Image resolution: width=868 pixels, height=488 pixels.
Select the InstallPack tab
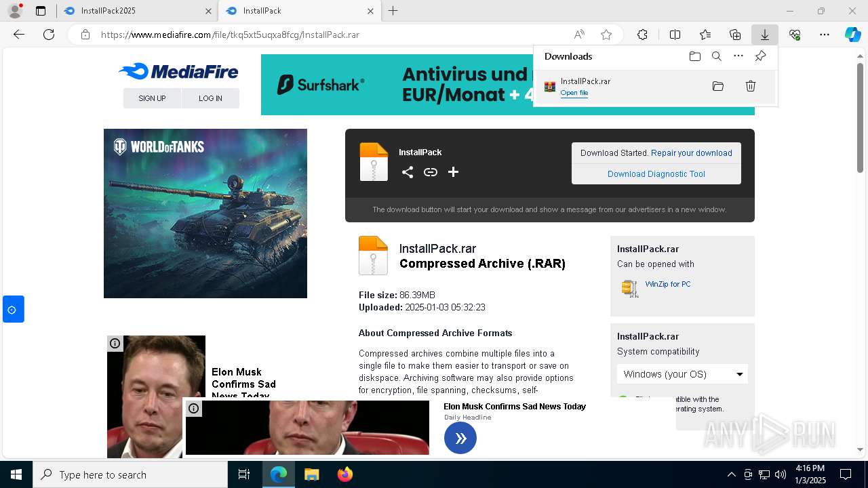tap(298, 11)
